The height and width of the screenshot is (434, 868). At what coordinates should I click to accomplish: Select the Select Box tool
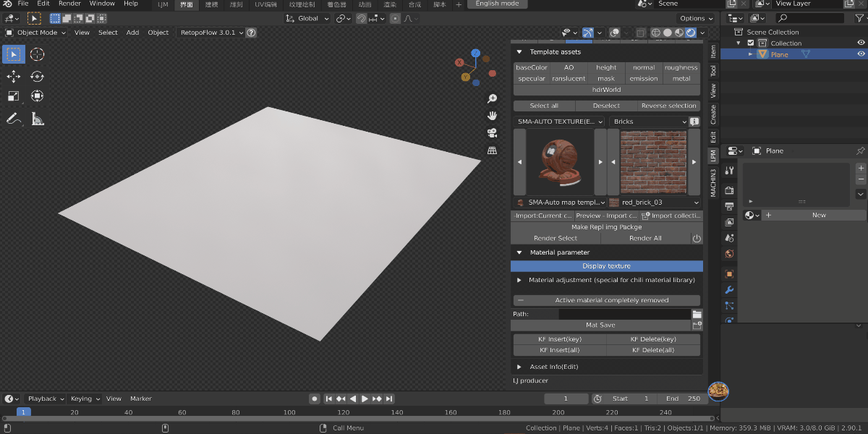[14, 54]
